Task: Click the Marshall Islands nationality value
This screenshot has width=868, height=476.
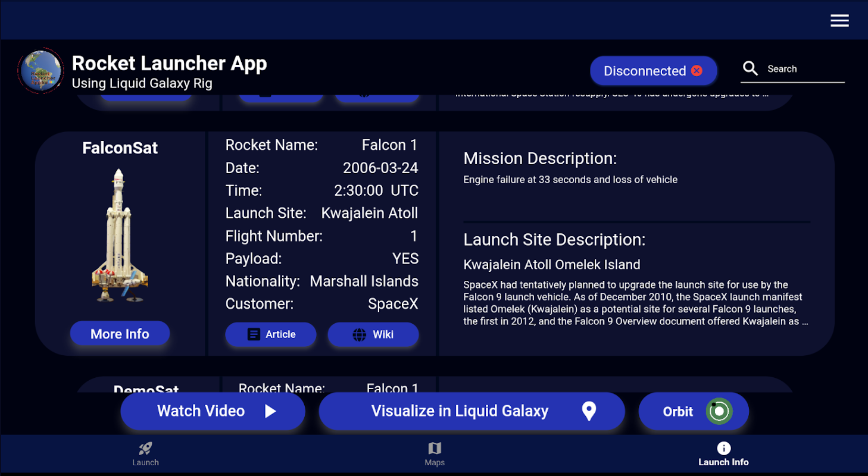Action: tap(364, 281)
